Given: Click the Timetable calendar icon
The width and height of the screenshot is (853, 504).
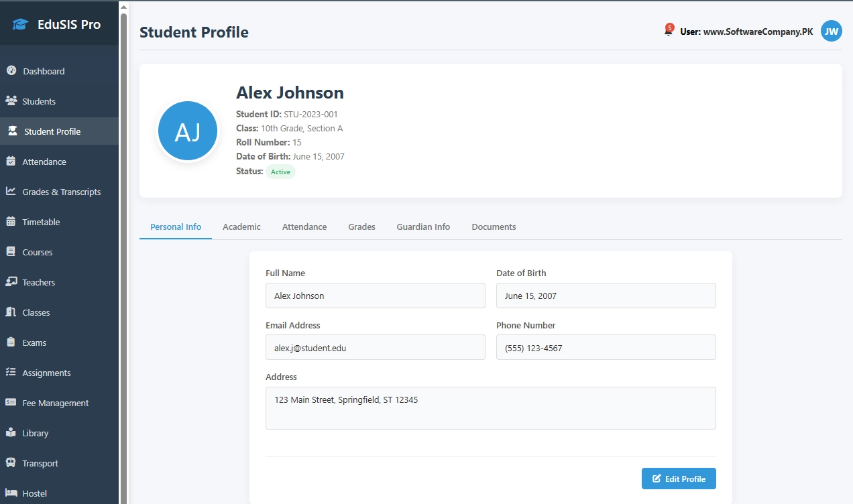Looking at the screenshot, I should click(11, 222).
